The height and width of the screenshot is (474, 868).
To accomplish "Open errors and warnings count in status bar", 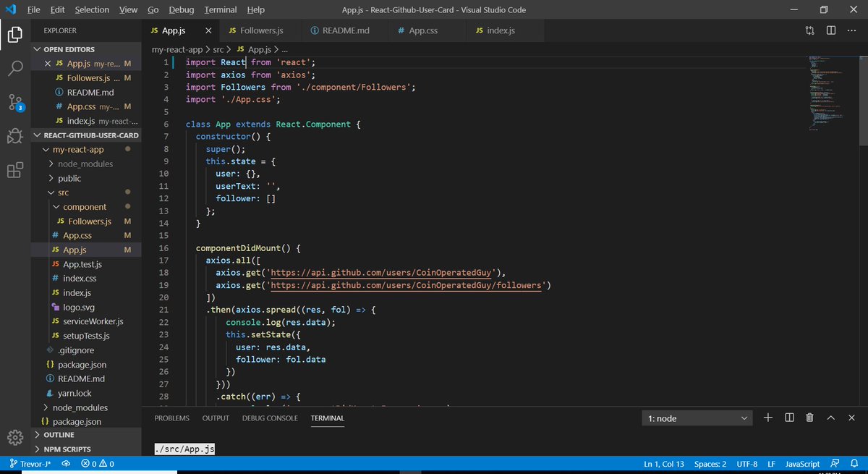I will click(97, 464).
